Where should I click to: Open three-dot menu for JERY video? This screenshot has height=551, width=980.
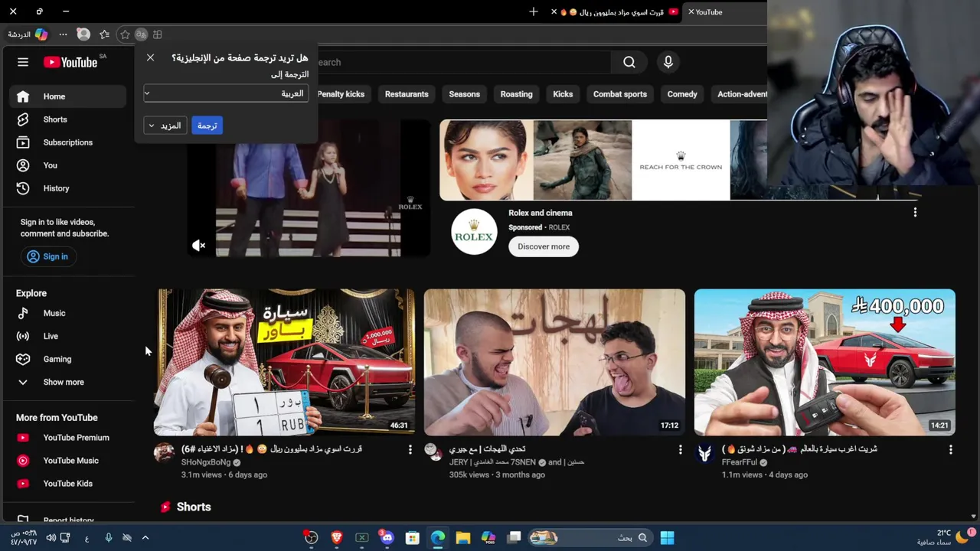coord(680,450)
